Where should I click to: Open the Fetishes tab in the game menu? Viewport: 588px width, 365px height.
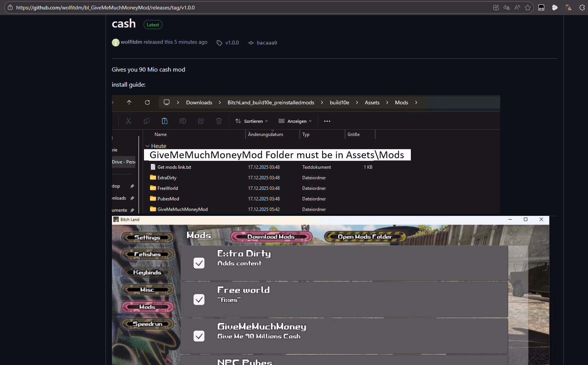147,254
